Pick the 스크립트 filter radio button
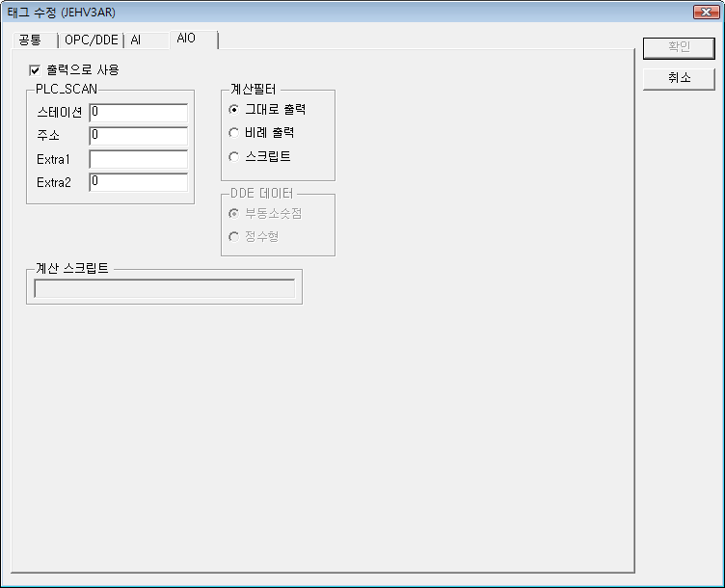Screen dimensions: 725x588 233,156
